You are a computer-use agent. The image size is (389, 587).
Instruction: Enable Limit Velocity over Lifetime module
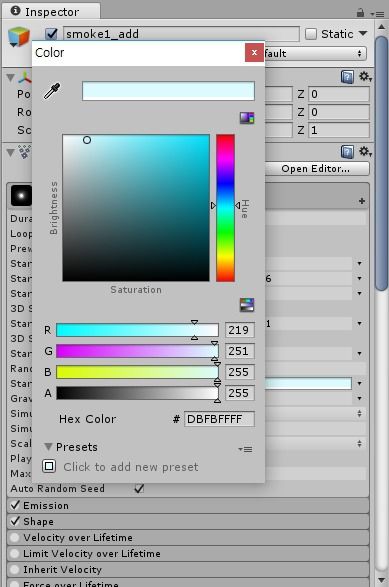click(15, 553)
